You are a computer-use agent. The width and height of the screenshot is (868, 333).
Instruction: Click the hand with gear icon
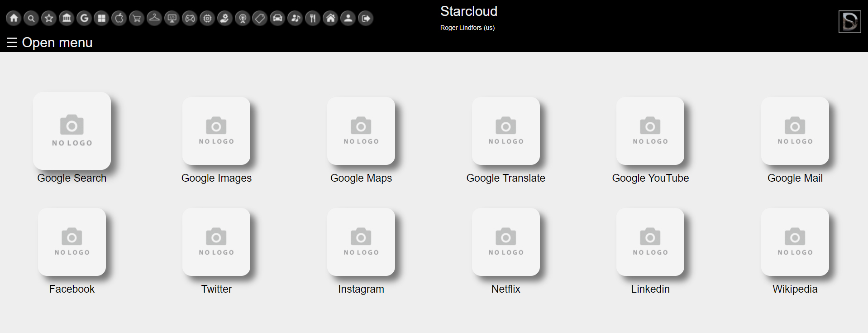pyautogui.click(x=225, y=19)
